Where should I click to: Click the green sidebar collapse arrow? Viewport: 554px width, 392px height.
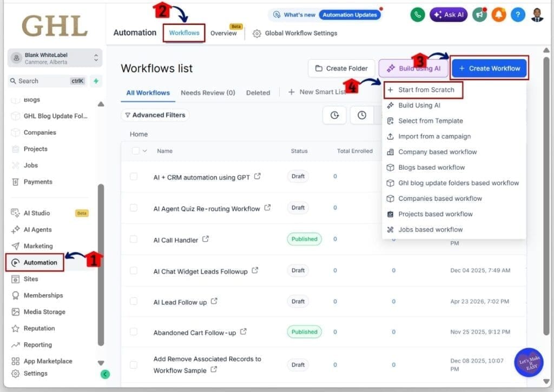point(105,374)
